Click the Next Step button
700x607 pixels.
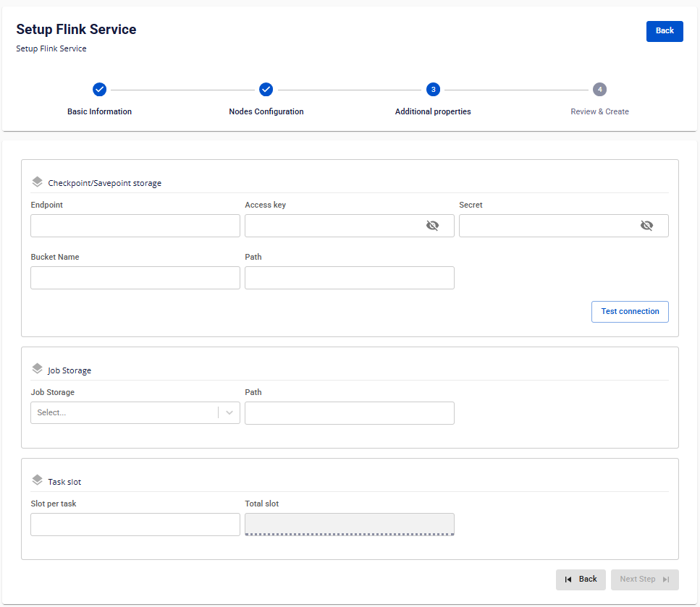pyautogui.click(x=645, y=580)
